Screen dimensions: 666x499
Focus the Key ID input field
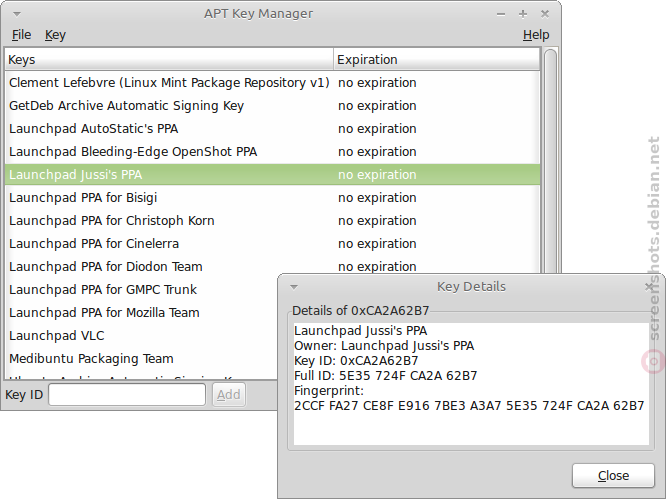click(127, 395)
